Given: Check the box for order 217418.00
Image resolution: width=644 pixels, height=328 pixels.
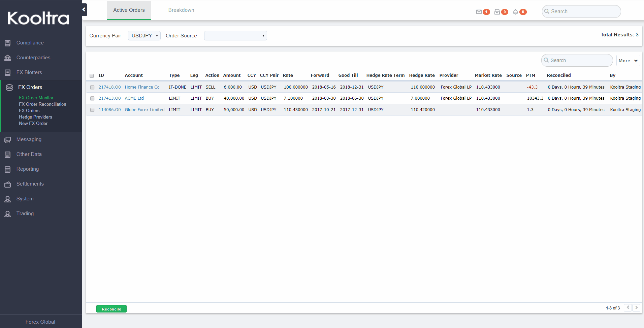Looking at the screenshot, I should [92, 87].
